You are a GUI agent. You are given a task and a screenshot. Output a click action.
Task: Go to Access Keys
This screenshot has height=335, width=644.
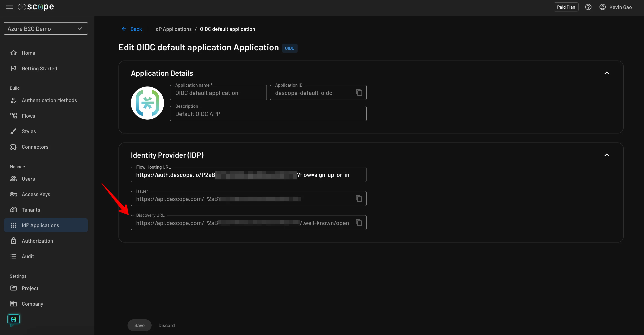coord(36,194)
